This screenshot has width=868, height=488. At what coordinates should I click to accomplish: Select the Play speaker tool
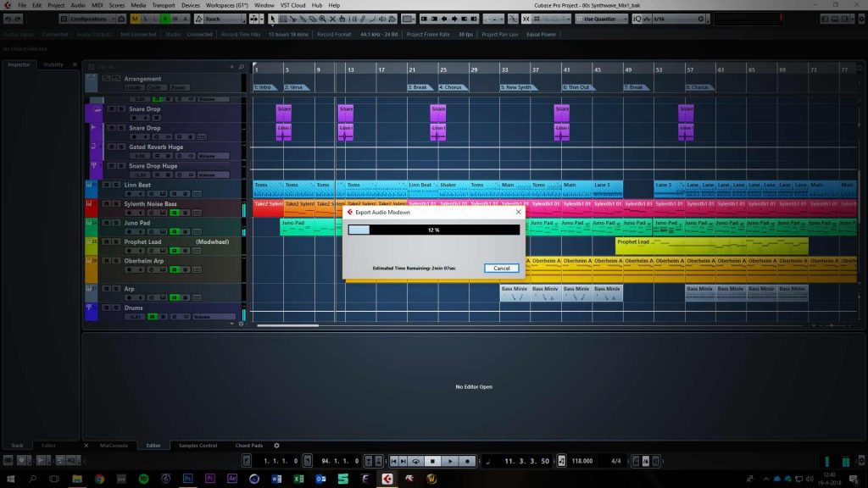382,19
